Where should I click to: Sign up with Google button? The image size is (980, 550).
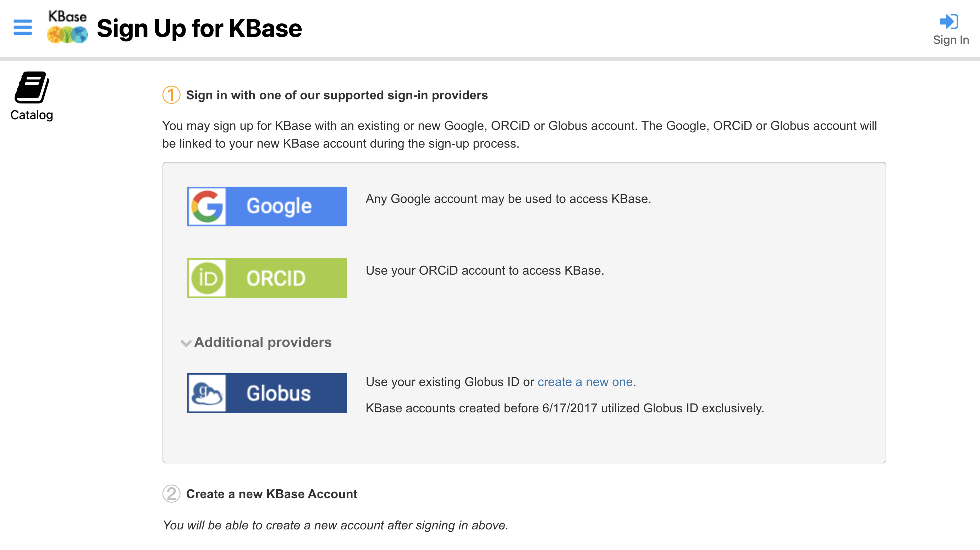tap(267, 207)
